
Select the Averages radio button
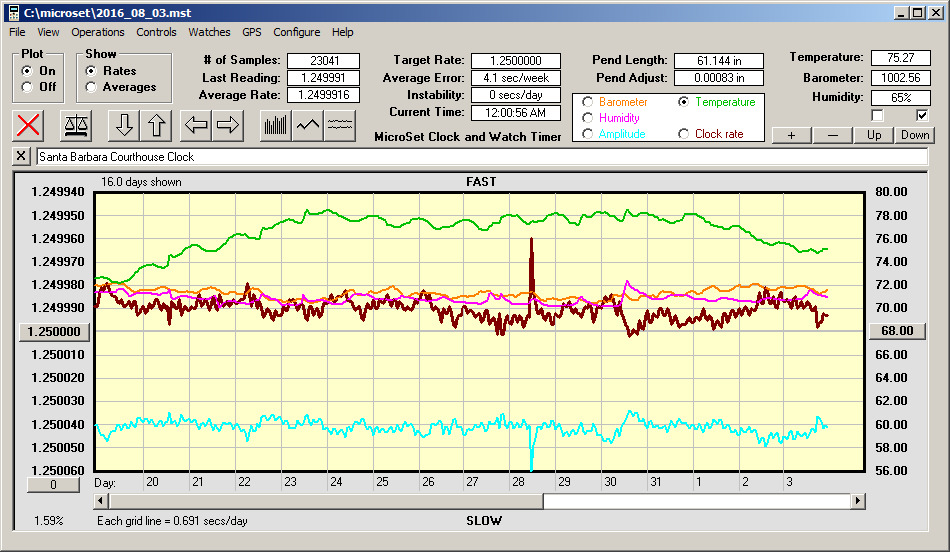click(x=92, y=87)
